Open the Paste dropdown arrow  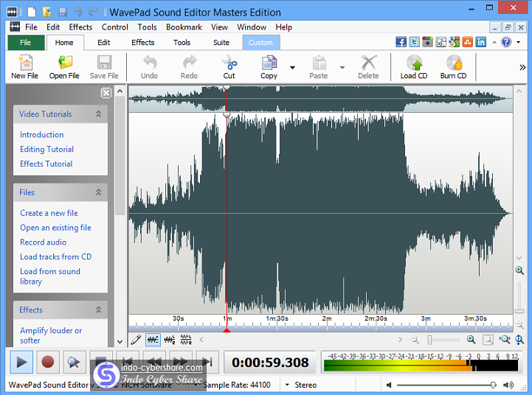(x=342, y=67)
